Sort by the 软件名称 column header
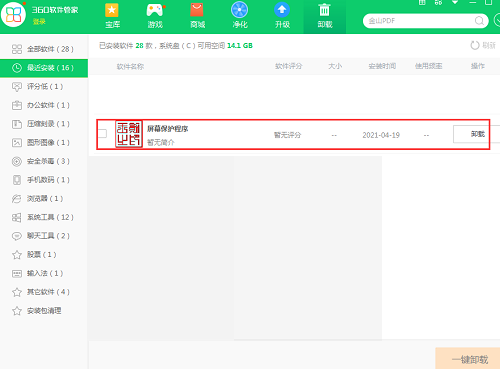Screen dimensions: 500x369 point(130,66)
